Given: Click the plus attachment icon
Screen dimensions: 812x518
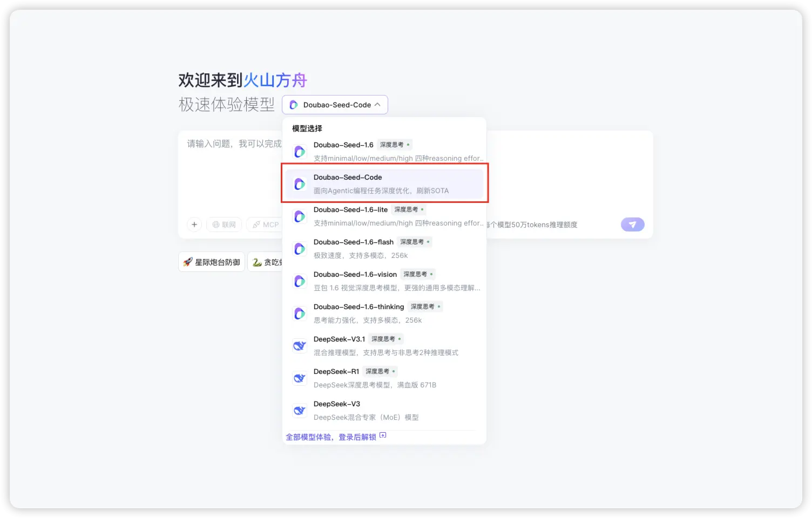Looking at the screenshot, I should (194, 224).
